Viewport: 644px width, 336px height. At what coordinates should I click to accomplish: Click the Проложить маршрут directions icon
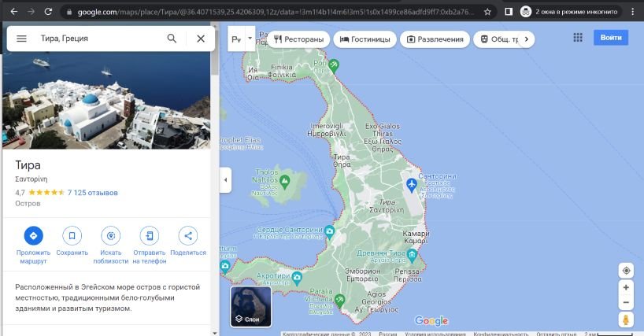tap(33, 235)
